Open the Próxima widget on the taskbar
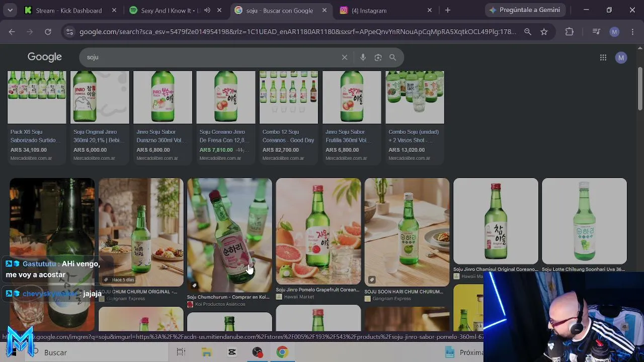The image size is (644, 362). pyautogui.click(x=464, y=352)
